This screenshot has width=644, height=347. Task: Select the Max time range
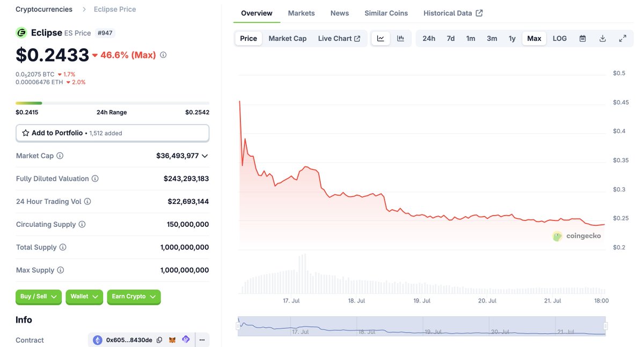click(x=534, y=39)
